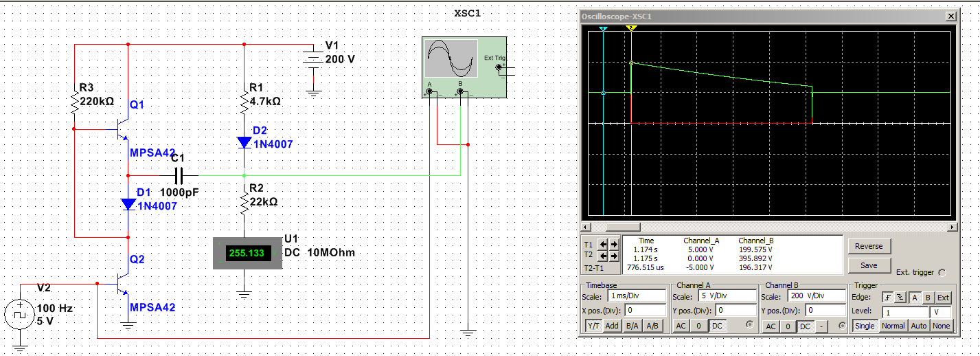Click the Save button on oscilloscope
980x356 pixels.
click(x=869, y=265)
